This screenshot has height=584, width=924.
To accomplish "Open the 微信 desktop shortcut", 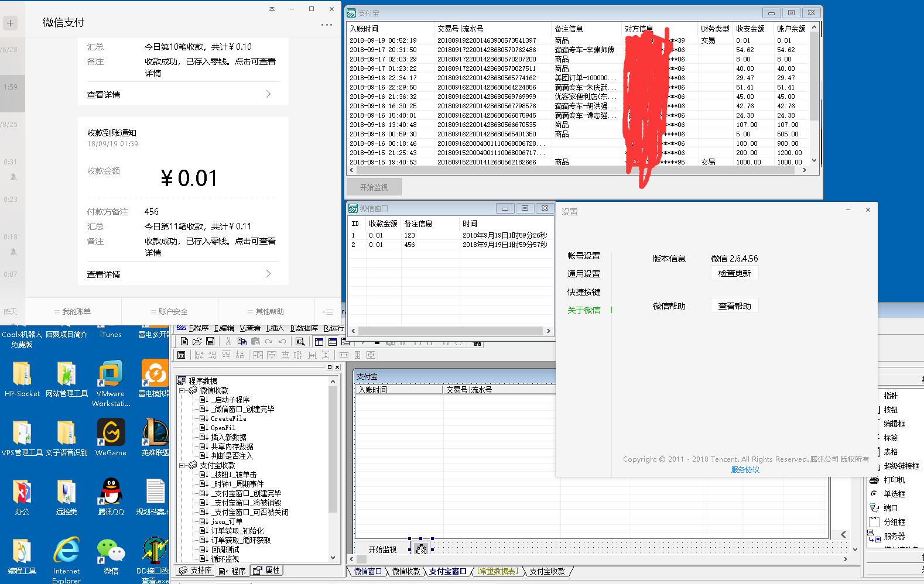I will click(111, 556).
